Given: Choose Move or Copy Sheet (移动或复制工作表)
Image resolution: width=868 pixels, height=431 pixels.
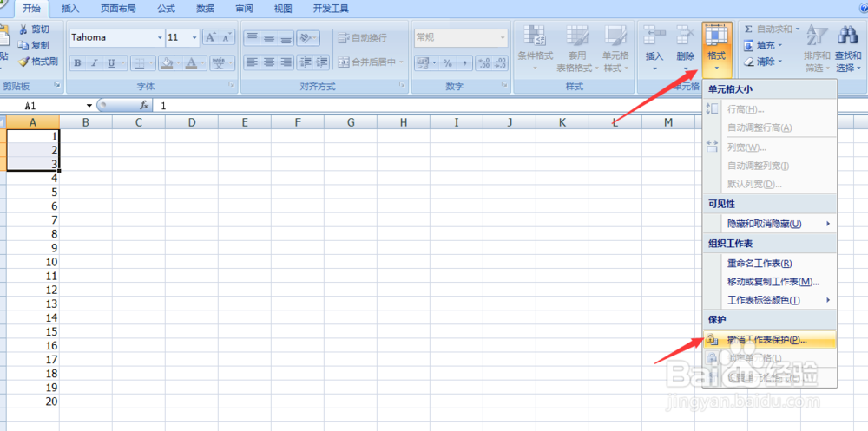Looking at the screenshot, I should (x=769, y=282).
